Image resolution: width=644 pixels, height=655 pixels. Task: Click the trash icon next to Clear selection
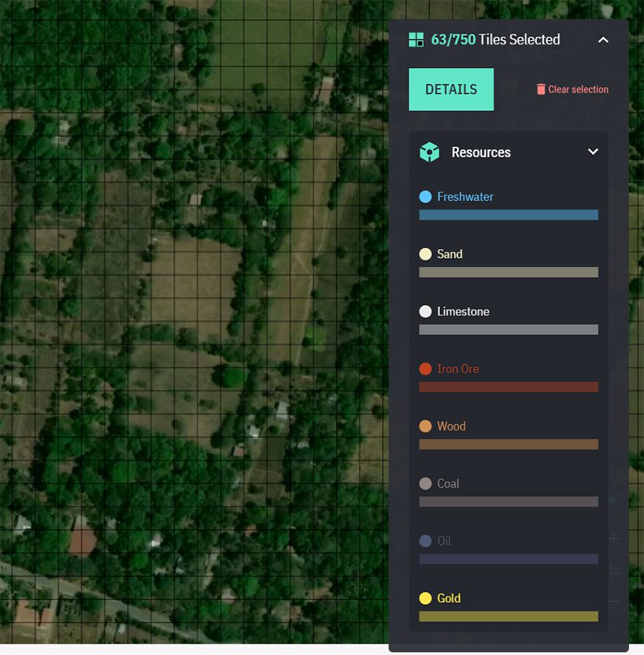(541, 89)
